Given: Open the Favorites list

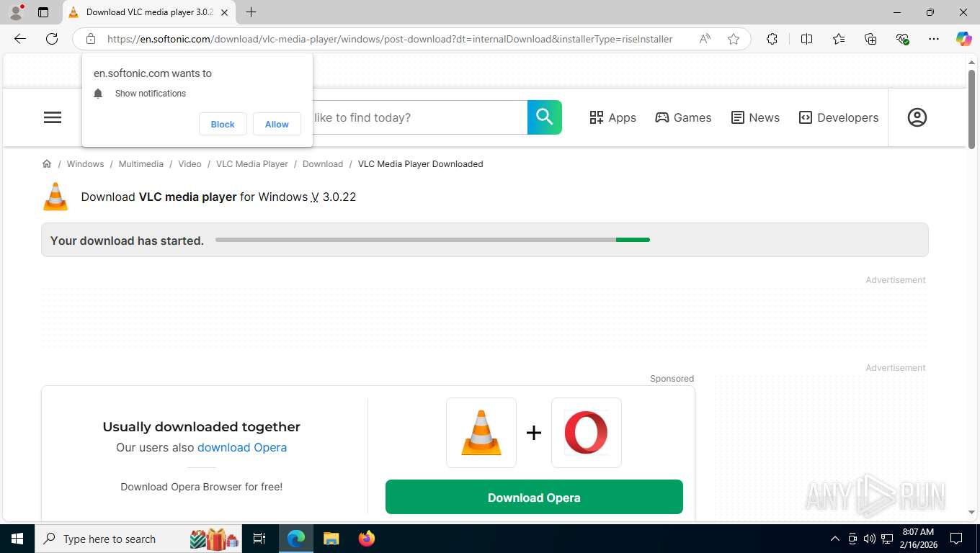Looking at the screenshot, I should click(x=839, y=39).
